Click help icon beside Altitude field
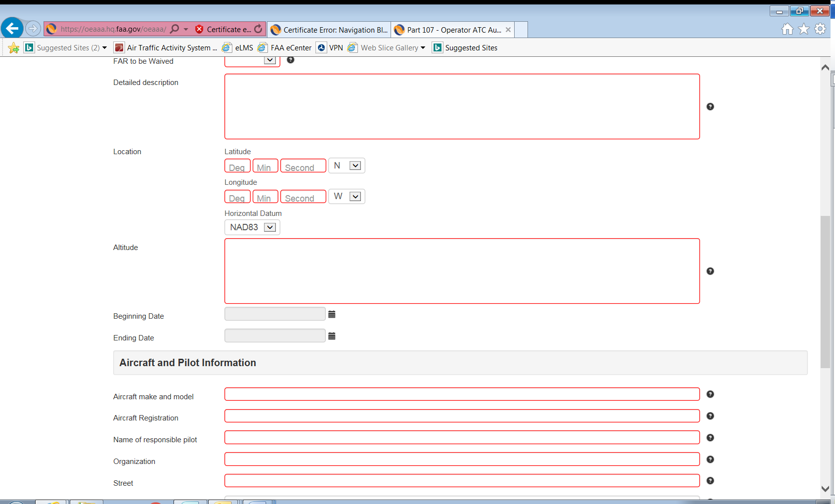Viewport: 835px width, 504px height. tap(710, 271)
